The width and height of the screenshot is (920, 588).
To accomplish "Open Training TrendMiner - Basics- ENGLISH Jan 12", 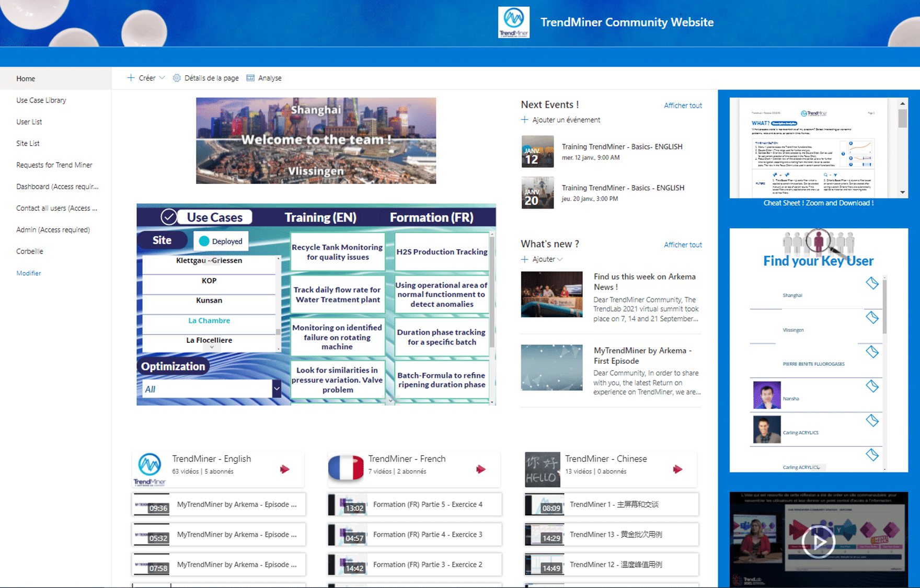I will pos(622,147).
